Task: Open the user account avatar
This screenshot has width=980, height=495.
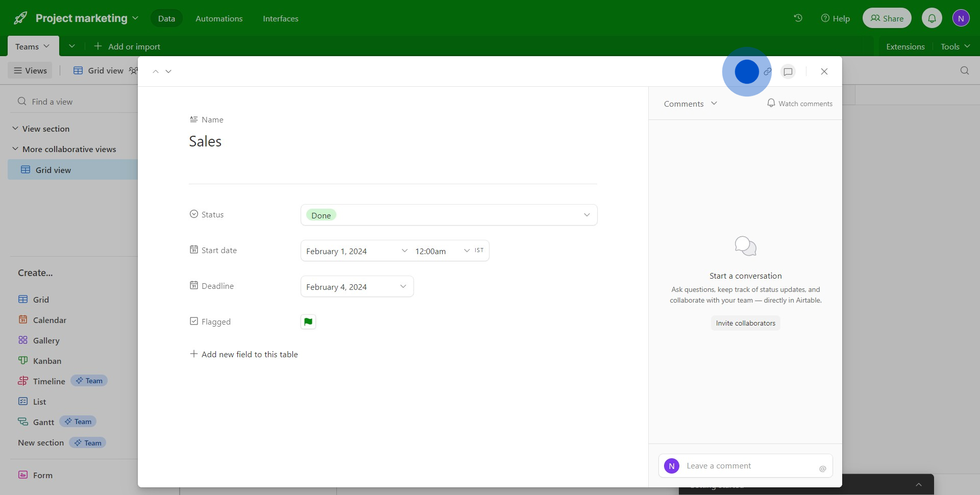Action: (x=961, y=18)
